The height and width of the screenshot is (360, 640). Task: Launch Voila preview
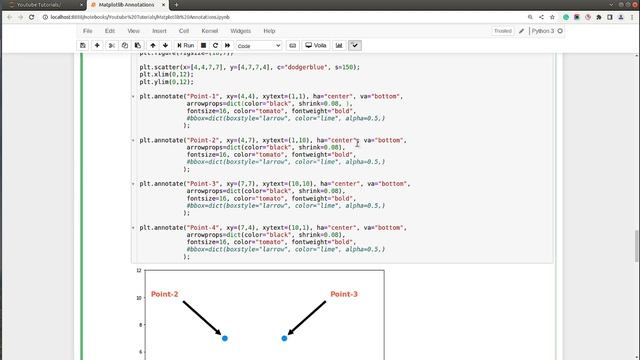coord(316,45)
